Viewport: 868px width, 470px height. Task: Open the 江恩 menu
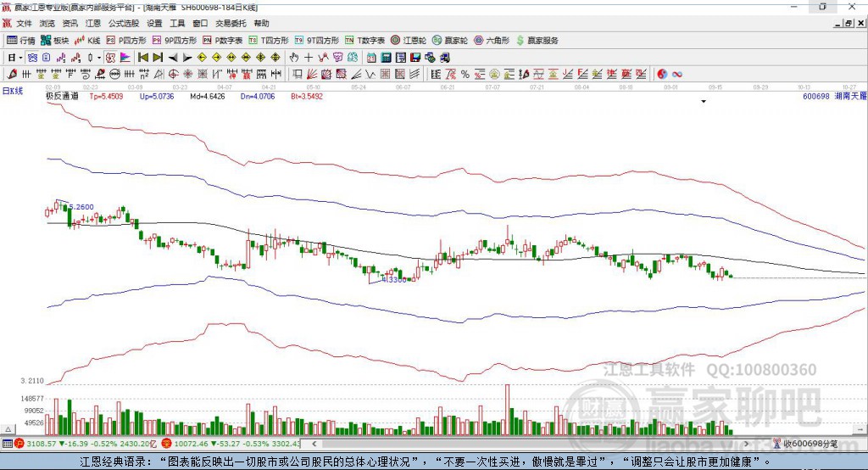93,23
